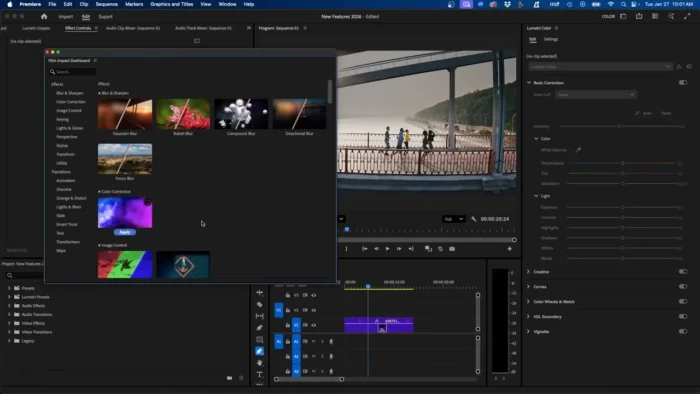Collapse the Color subsection
This screenshot has width=700, height=394.
pos(536,139)
